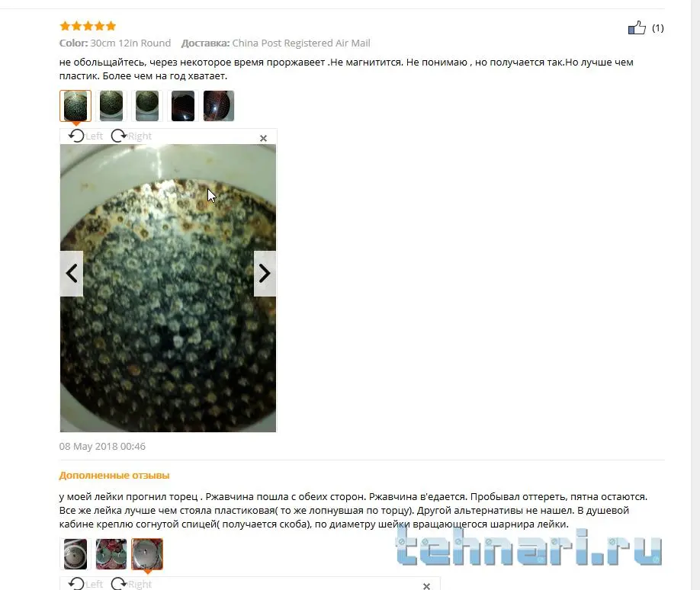Open first additional-review thumbnail
The width and height of the screenshot is (700, 590).
click(x=75, y=554)
